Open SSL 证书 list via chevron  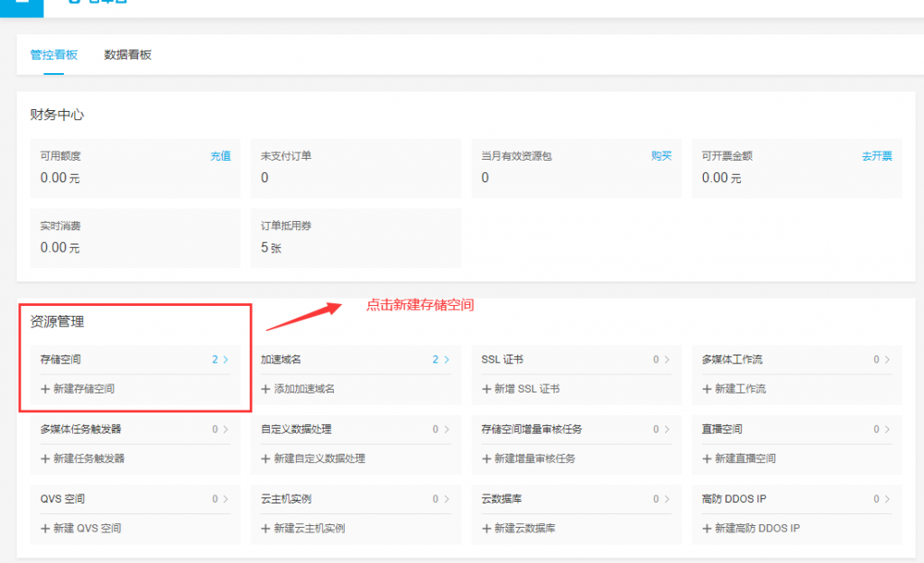(x=667, y=360)
